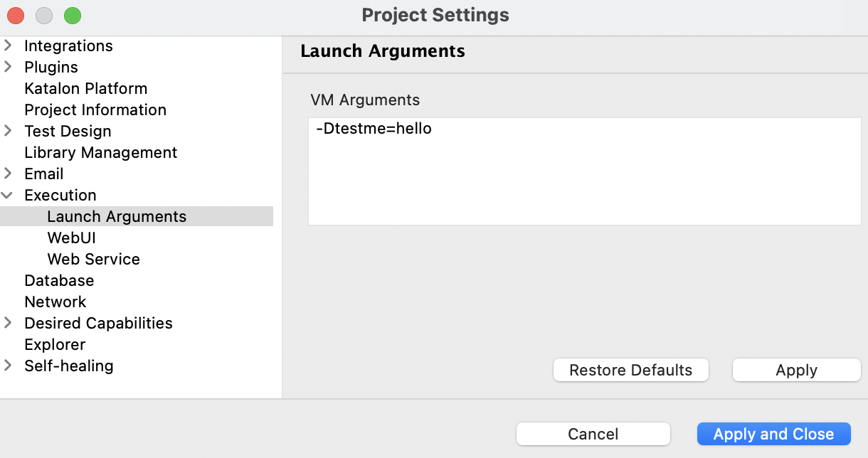Image resolution: width=868 pixels, height=458 pixels.
Task: Expand the Email settings arrow
Action: point(8,174)
